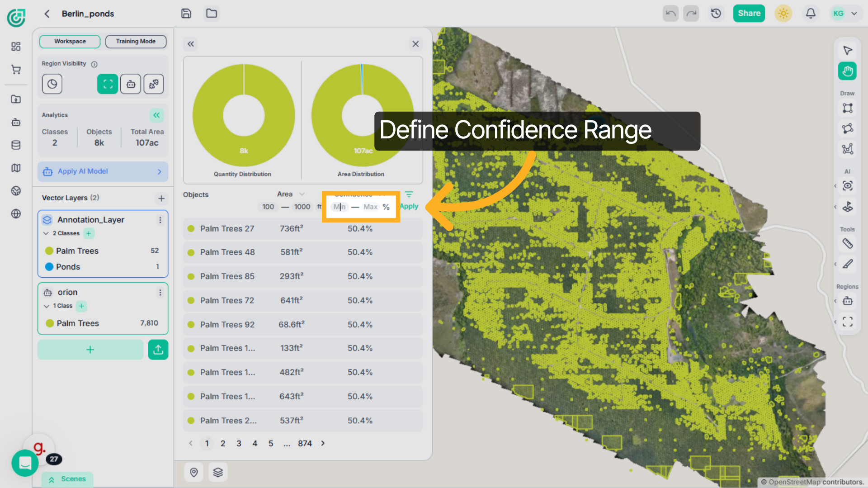Screen dimensions: 868x488
Task: Toggle the frame region visibility button
Action: pyautogui.click(x=108, y=84)
